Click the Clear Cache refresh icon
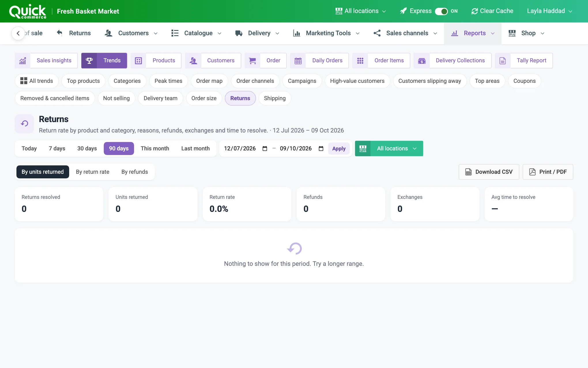Image resolution: width=588 pixels, height=368 pixels. 474,11
